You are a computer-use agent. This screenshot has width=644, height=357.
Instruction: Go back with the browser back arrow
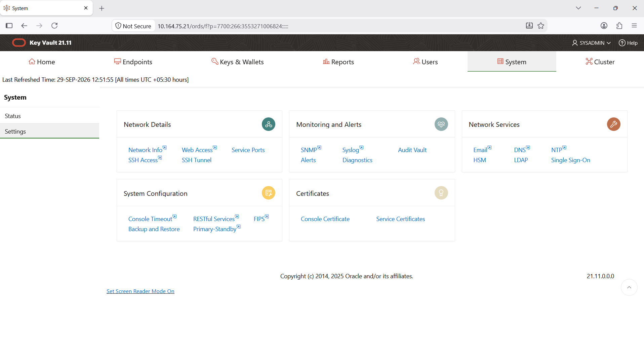(24, 26)
